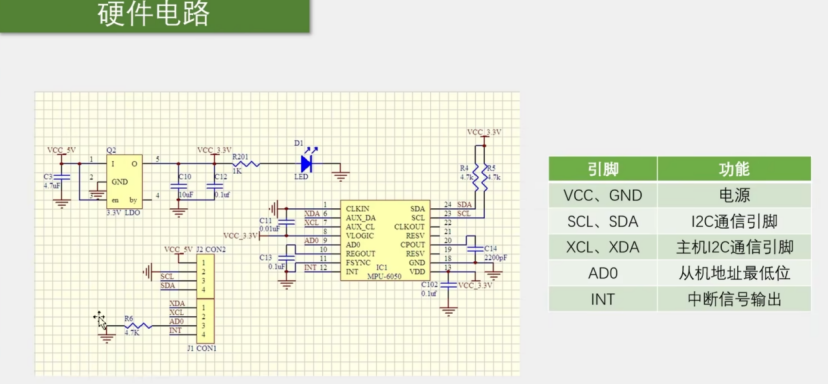The height and width of the screenshot is (385, 828).
Task: Click the 'VCC、GND' table cell
Action: 602,195
